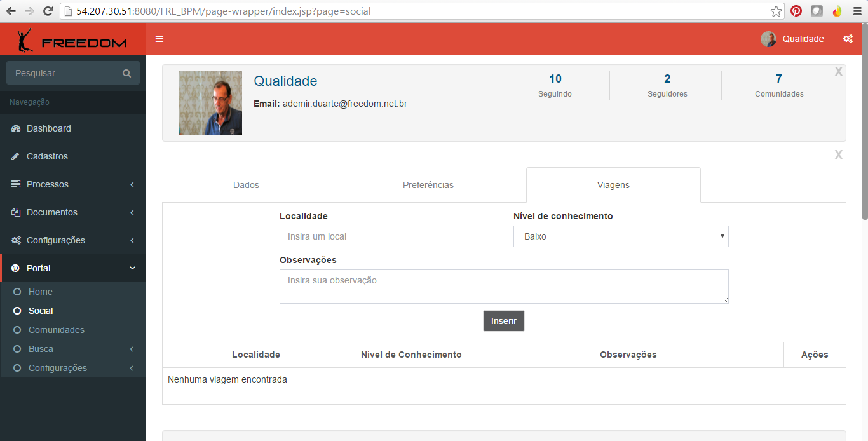Click the Qualidade username in top bar

[x=803, y=39]
